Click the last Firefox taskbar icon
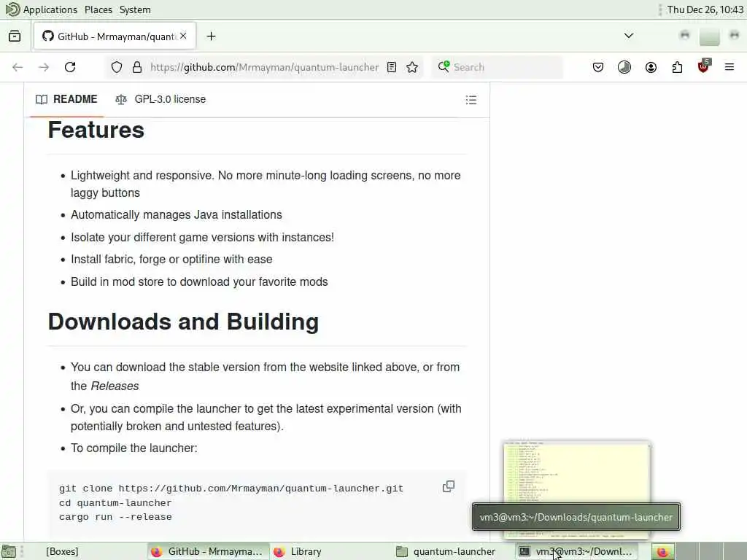 pos(662,551)
